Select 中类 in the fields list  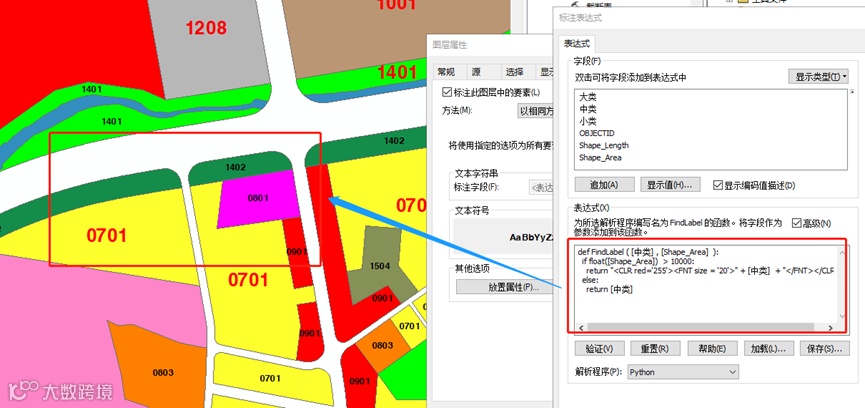coord(588,109)
